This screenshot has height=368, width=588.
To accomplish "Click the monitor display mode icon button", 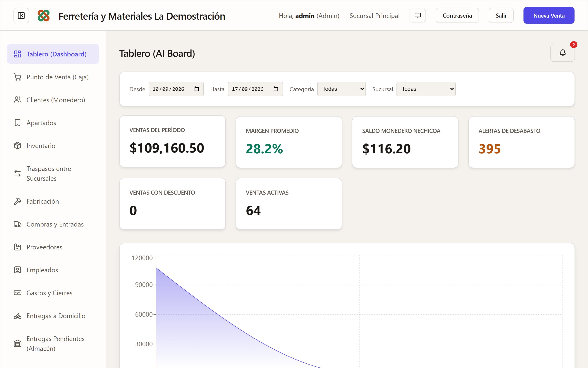I will [418, 16].
